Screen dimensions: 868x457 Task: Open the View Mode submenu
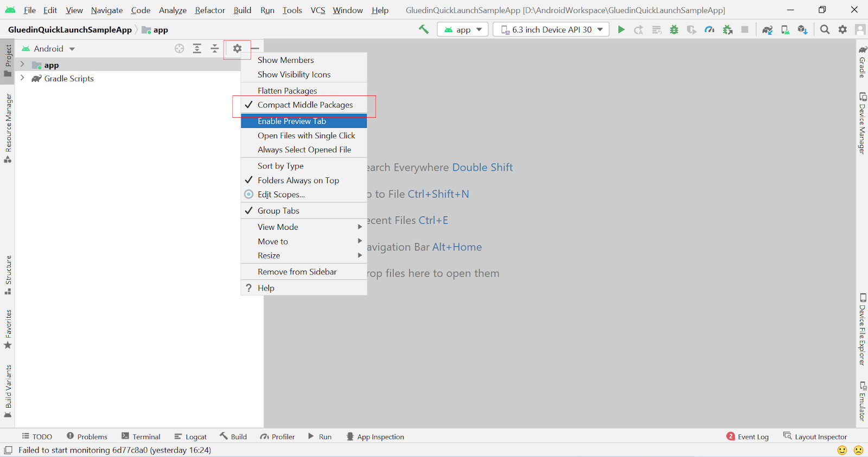(x=304, y=227)
